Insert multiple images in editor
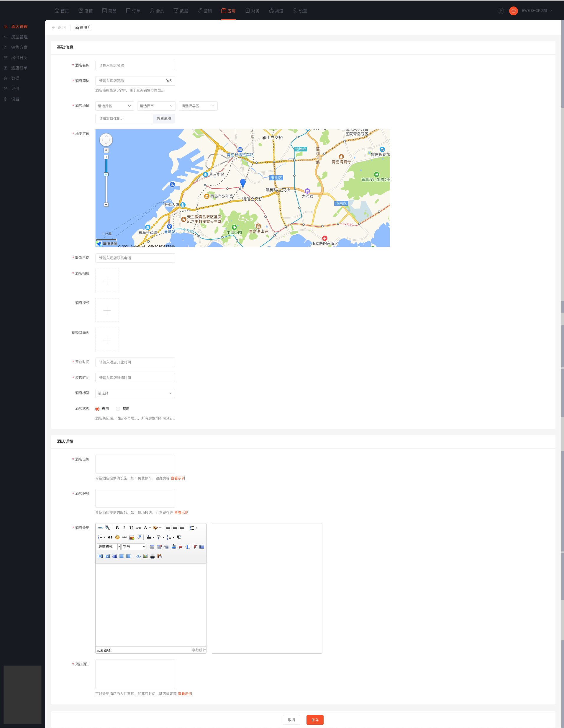This screenshot has height=728, width=564. (132, 537)
